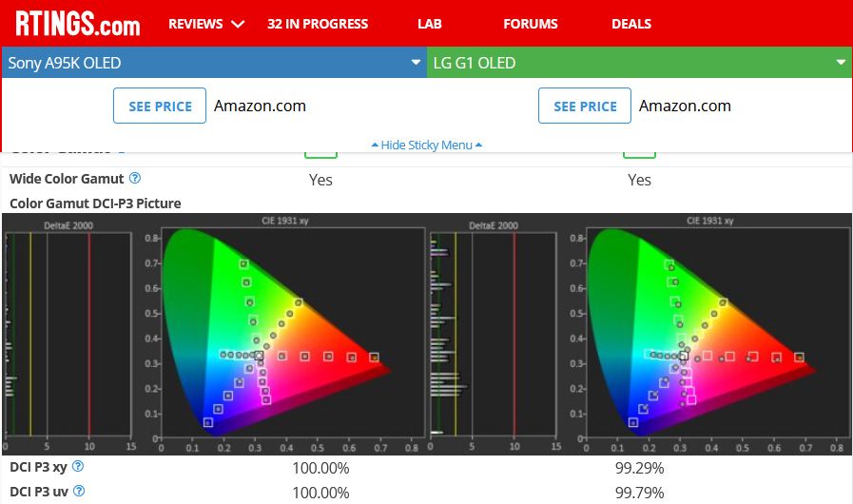Open the RTINGS.com home logo

77,24
